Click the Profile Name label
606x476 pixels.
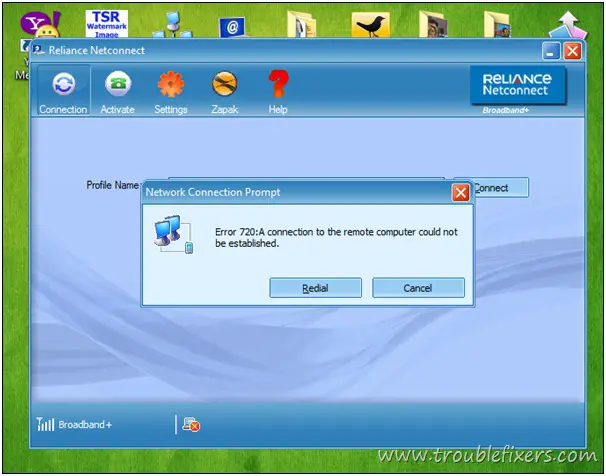(x=112, y=185)
